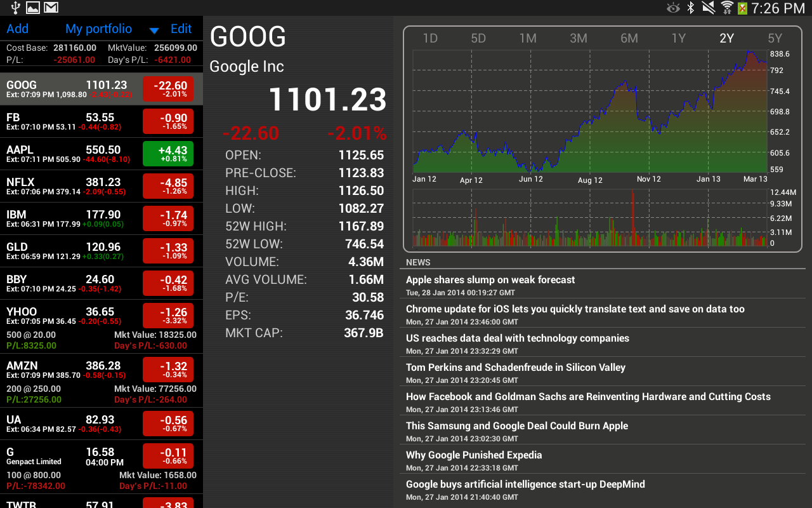812x508 pixels.
Task: Switch chart to 1Y range
Action: click(x=679, y=38)
